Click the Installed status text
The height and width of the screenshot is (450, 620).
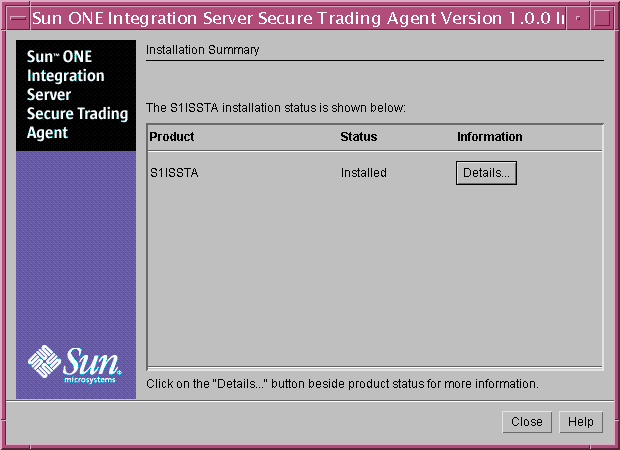coord(364,173)
